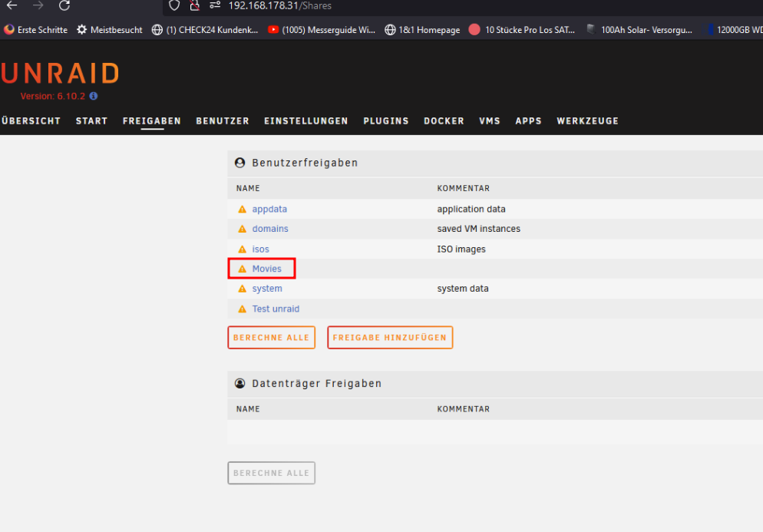Open the DOCKER tab
763x532 pixels.
(444, 121)
